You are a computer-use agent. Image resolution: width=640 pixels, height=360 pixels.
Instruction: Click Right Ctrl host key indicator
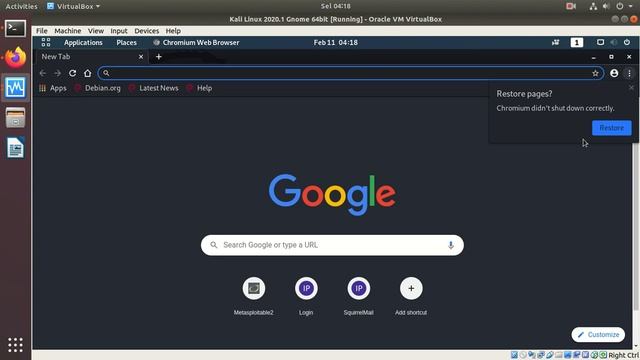click(624, 356)
